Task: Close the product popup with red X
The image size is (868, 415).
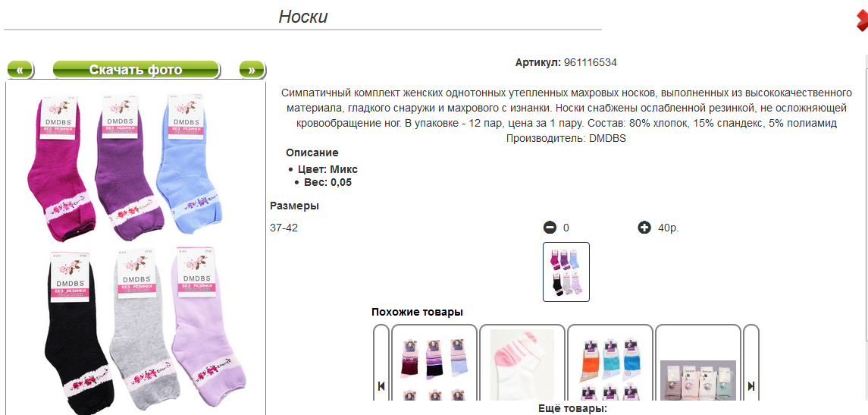Action: click(861, 21)
